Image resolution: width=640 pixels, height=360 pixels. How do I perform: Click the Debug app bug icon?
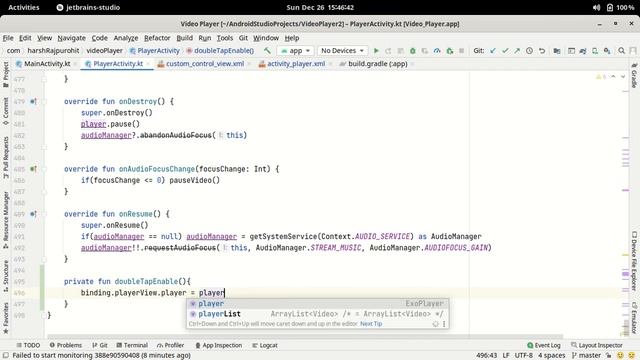413,51
